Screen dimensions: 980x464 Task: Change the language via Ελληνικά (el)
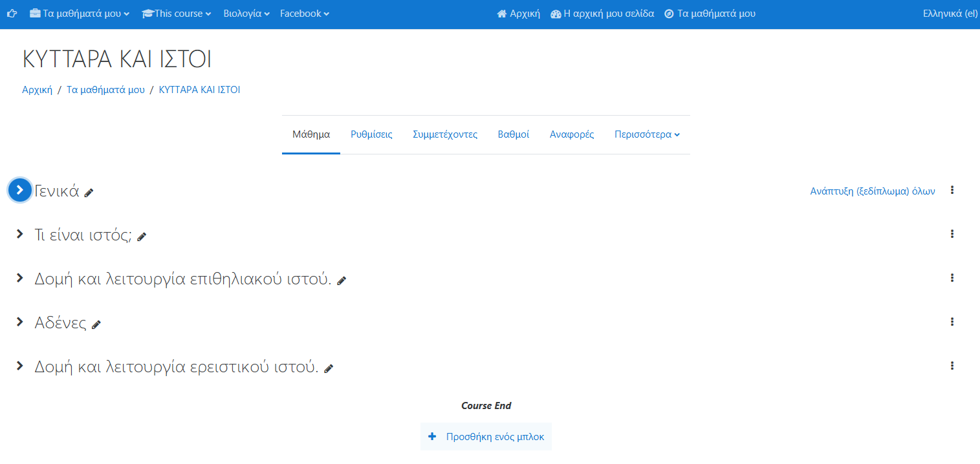[950, 14]
